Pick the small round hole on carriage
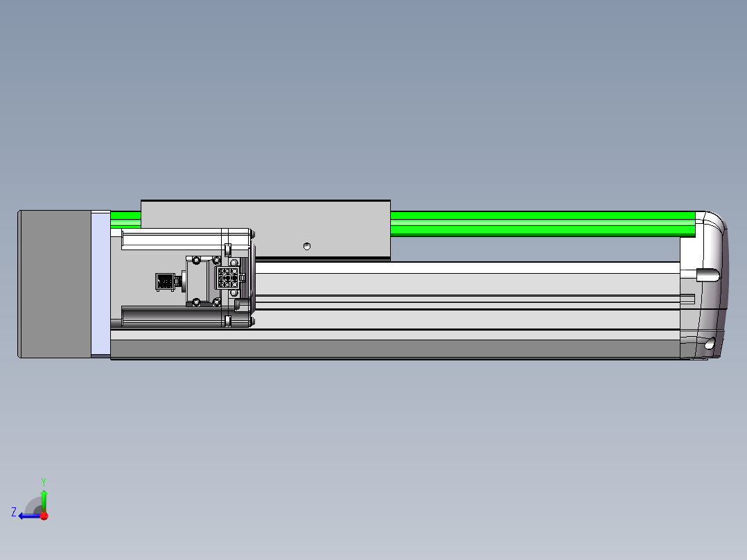747x560 pixels. pos(307,247)
